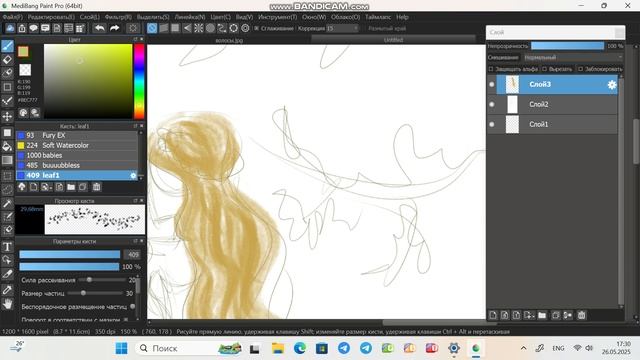This screenshot has width=640, height=360.
Task: Toggle the Сглаживание checkbox
Action: point(256,28)
